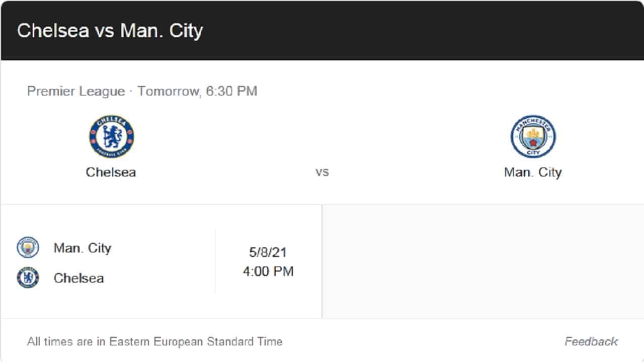
Task: Select the small Man. City badge in fixture row
Action: pyautogui.click(x=28, y=247)
